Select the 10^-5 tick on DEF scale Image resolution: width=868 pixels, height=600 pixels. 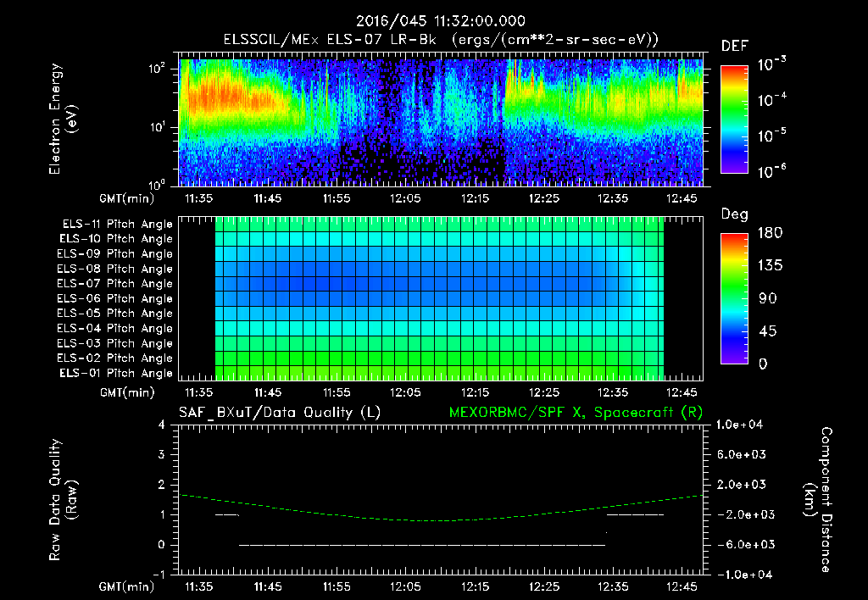771,135
